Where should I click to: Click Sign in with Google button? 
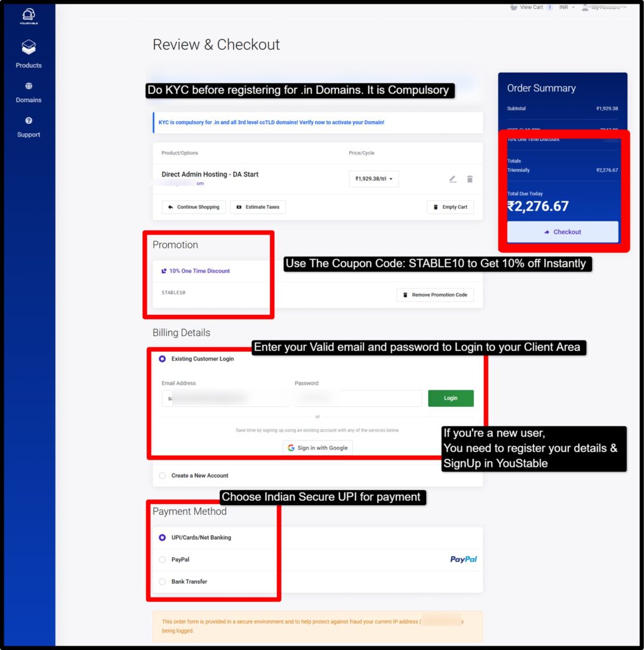(318, 448)
